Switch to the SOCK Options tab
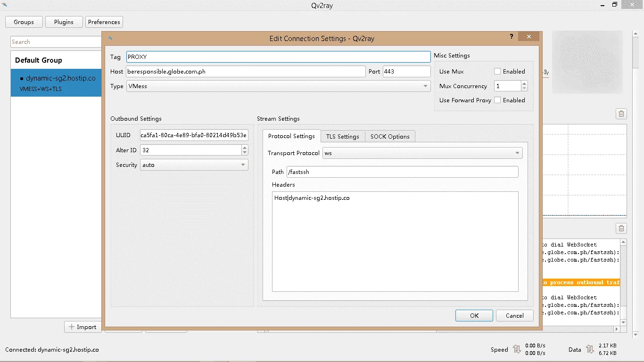This screenshot has height=362, width=644. click(x=390, y=137)
